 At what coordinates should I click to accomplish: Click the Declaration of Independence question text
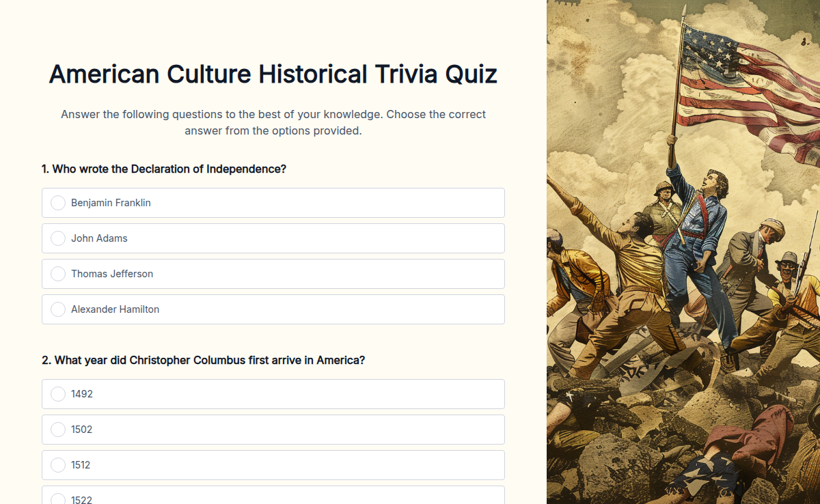[x=164, y=169]
